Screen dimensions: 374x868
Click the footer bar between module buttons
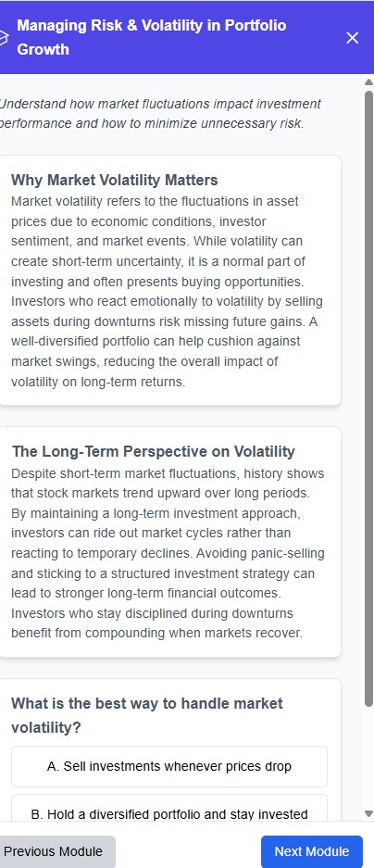tap(188, 851)
